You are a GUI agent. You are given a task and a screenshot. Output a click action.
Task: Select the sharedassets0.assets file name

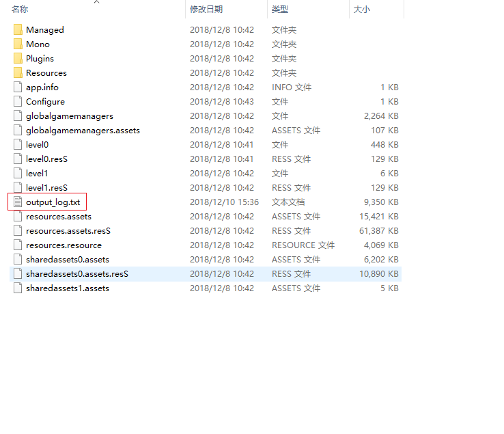pyautogui.click(x=68, y=260)
